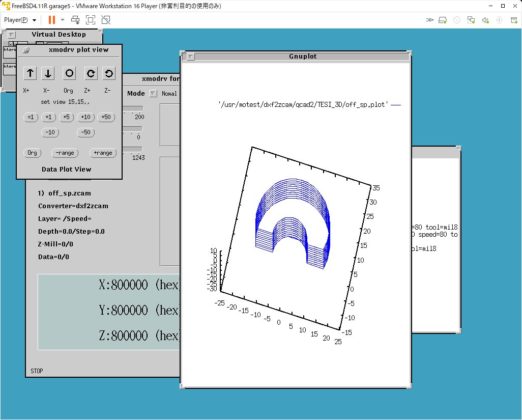Click the X+ up arrow button
522x420 pixels.
click(30, 73)
